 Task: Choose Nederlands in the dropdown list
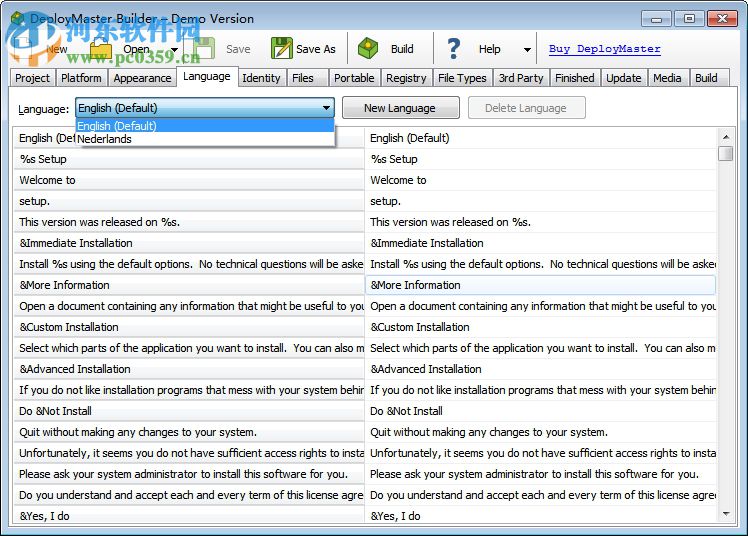pos(205,139)
